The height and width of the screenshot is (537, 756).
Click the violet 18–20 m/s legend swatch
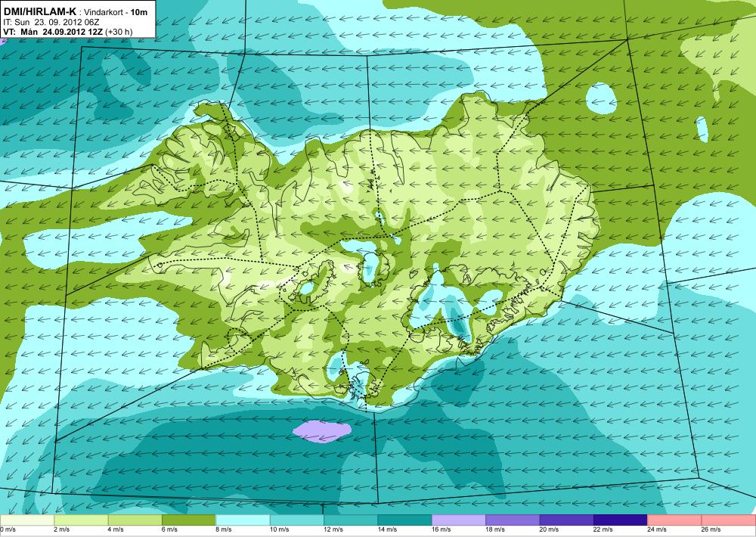(x=513, y=520)
